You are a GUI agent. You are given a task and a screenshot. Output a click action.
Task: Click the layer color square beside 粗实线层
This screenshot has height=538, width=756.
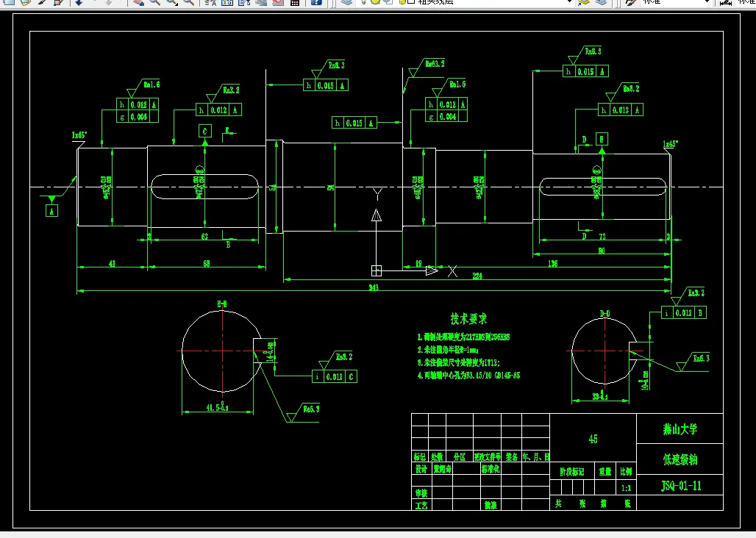pos(411,2)
